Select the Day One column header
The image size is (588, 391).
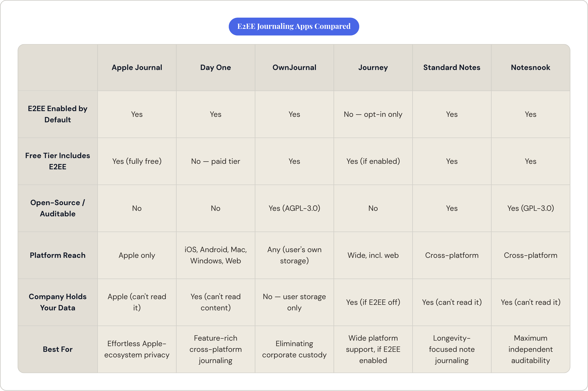click(x=216, y=68)
